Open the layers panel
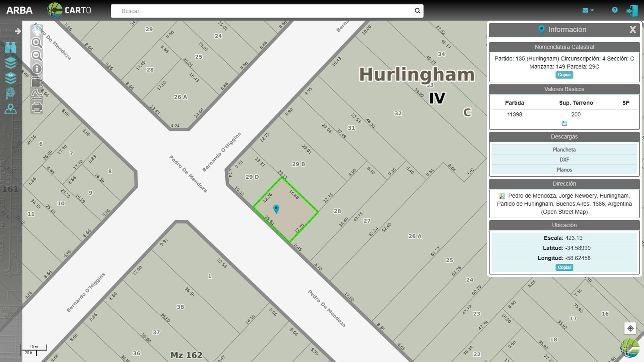 [x=10, y=63]
